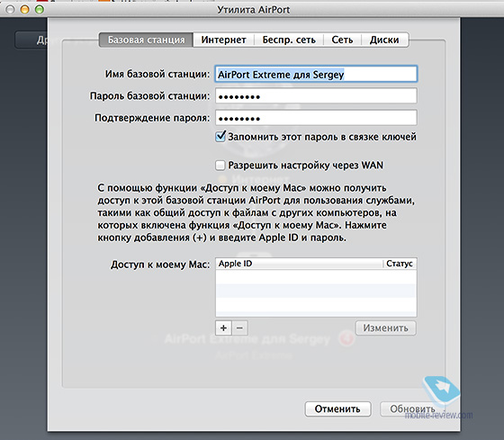The height and width of the screenshot is (440, 504).
Task: Click the green zoom window button
Action: (x=40, y=10)
